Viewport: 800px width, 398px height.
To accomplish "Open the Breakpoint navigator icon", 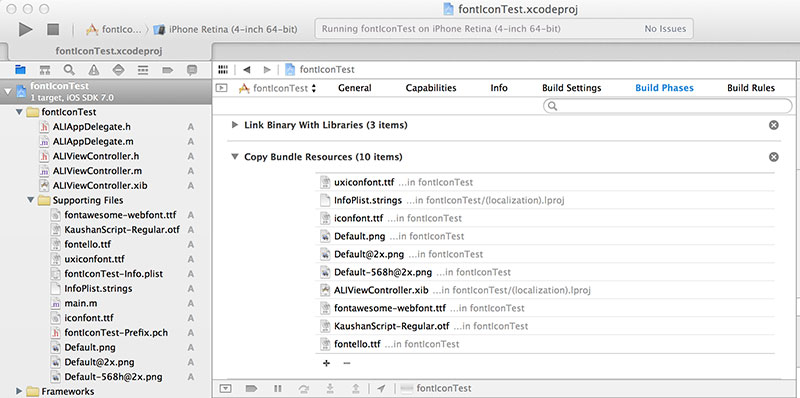I will coord(167,70).
